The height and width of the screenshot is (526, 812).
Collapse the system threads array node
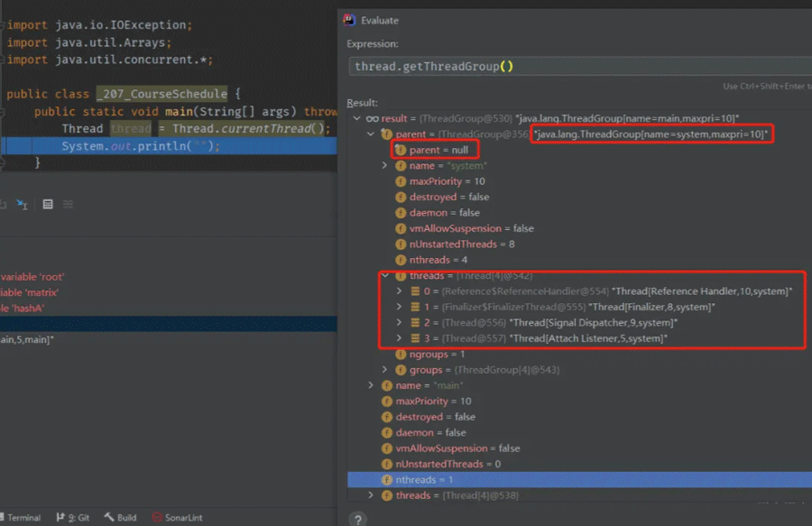(385, 276)
